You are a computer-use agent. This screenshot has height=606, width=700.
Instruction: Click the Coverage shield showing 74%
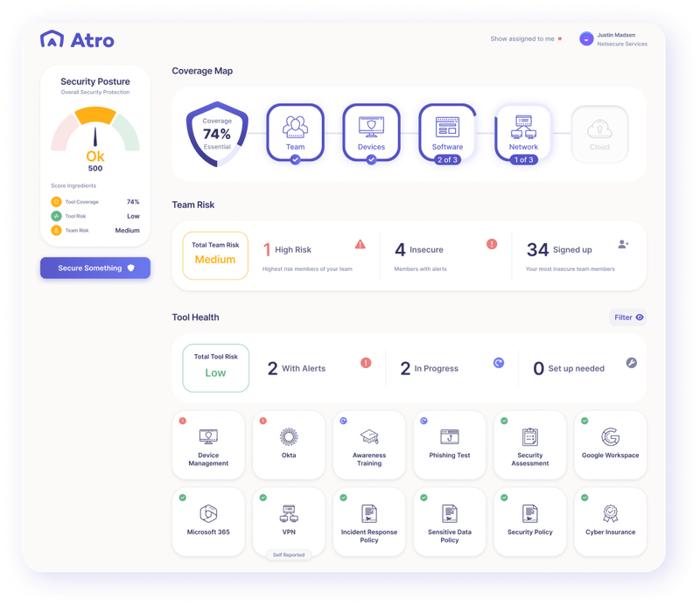click(217, 133)
